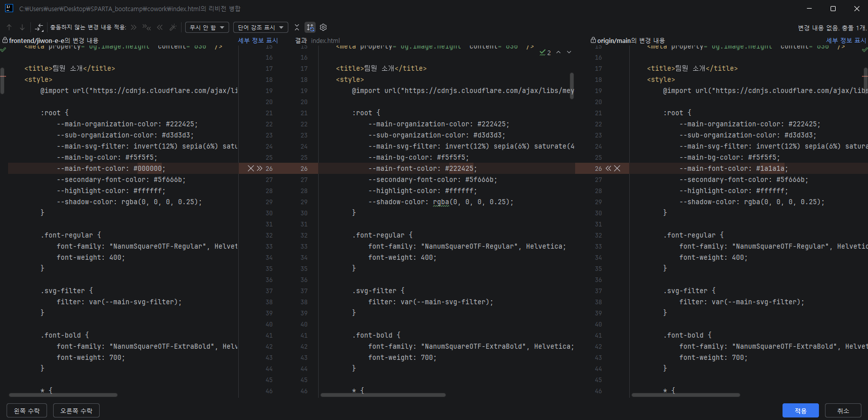Click '.font-bold {' line in the right pane
Viewport: 868px width, 420px height.
687,335
